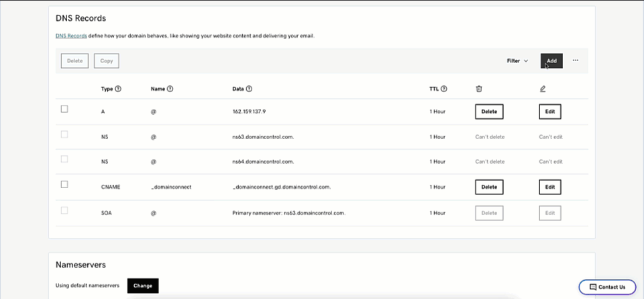Screen dimensions: 644x299
Task: Edit the CNAME _domainconnect record
Action: point(550,187)
